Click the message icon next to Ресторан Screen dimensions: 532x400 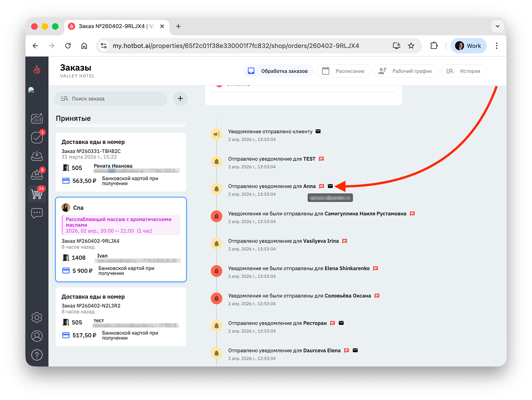(332, 323)
